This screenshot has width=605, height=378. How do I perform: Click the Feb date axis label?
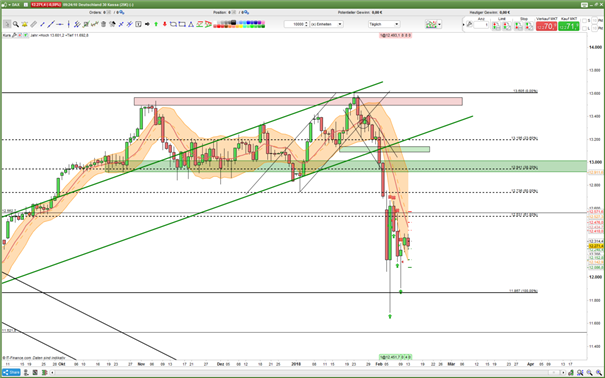(x=379, y=364)
